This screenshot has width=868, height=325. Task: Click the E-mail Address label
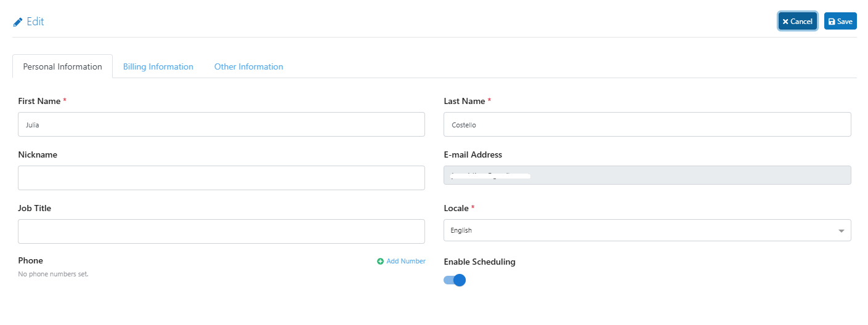473,154
